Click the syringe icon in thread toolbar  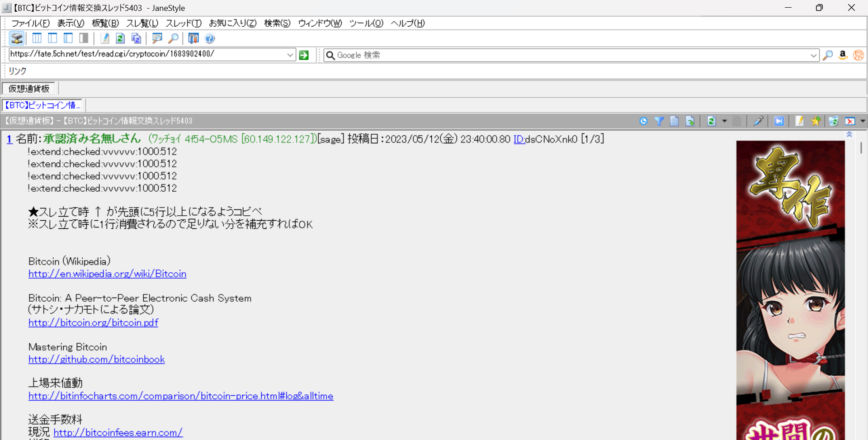758,121
